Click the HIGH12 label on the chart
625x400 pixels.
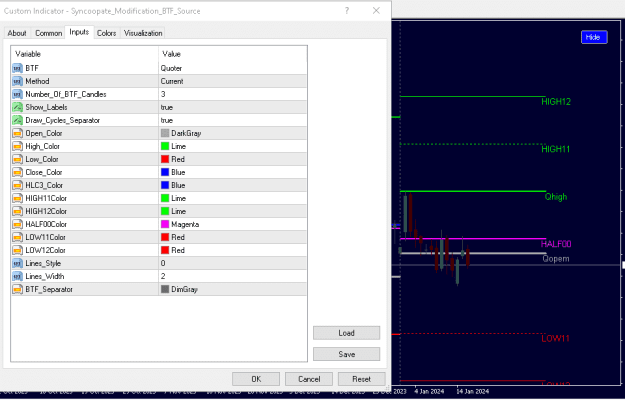(x=556, y=102)
